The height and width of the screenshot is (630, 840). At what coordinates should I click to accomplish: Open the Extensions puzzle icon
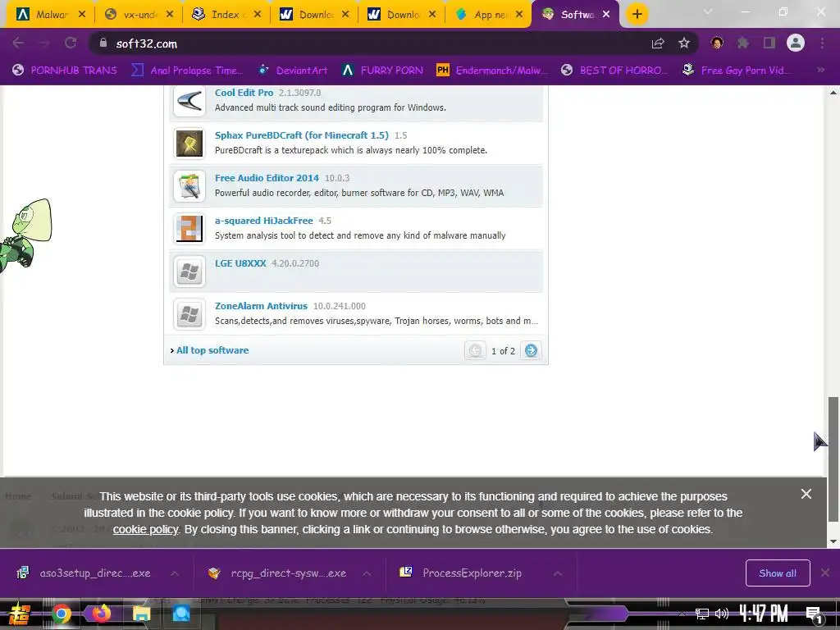(x=742, y=43)
